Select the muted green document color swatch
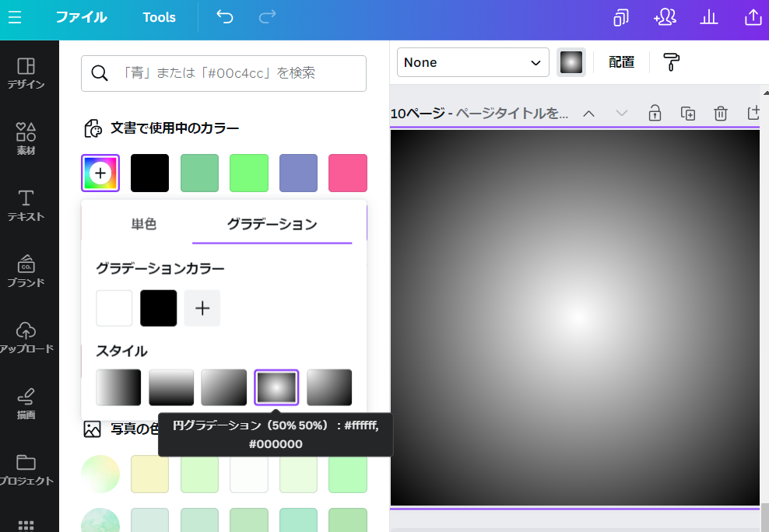Viewport: 769px width, 532px height. [199, 173]
